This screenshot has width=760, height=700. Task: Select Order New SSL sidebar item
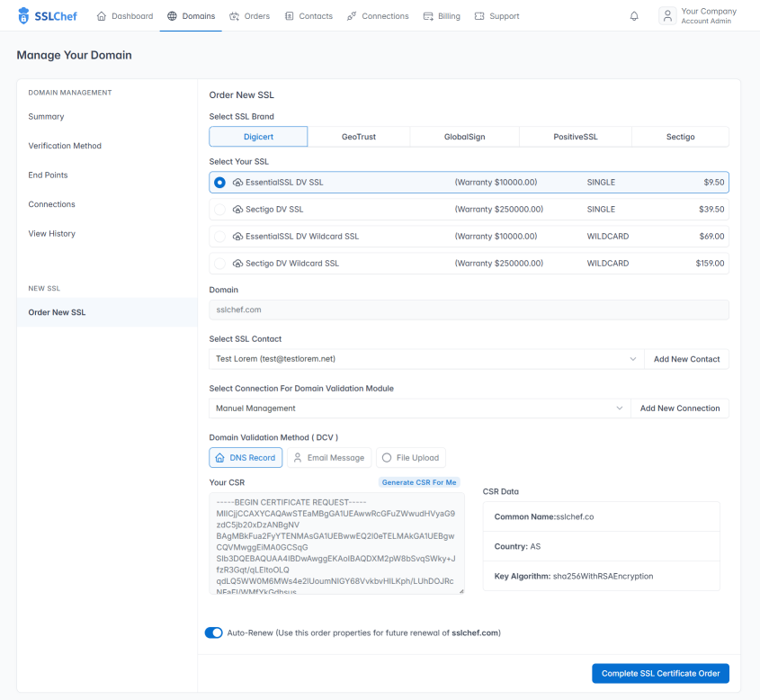click(x=107, y=312)
